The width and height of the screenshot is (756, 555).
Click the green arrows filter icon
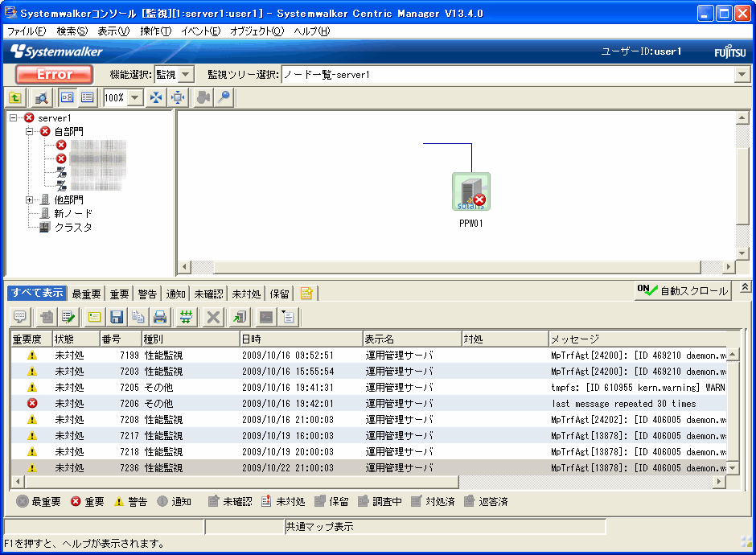186,317
